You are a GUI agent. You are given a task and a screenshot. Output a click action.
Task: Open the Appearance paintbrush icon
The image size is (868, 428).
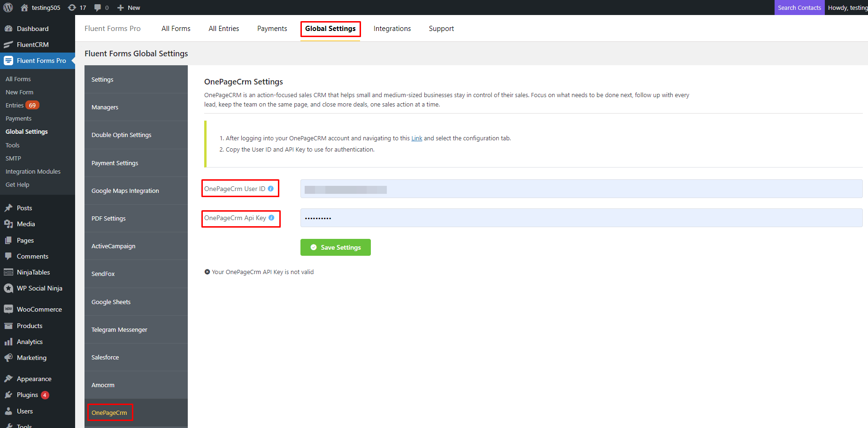click(8, 378)
